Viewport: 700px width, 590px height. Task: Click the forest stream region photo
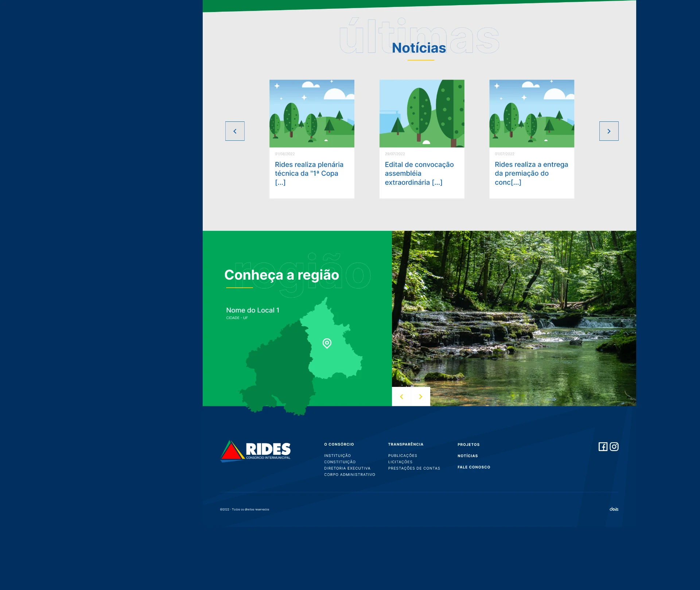coord(514,318)
